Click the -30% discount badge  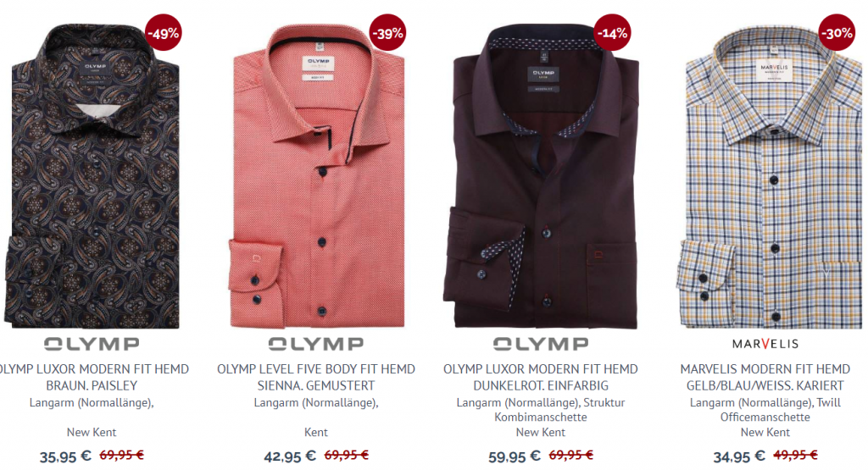coord(837,33)
